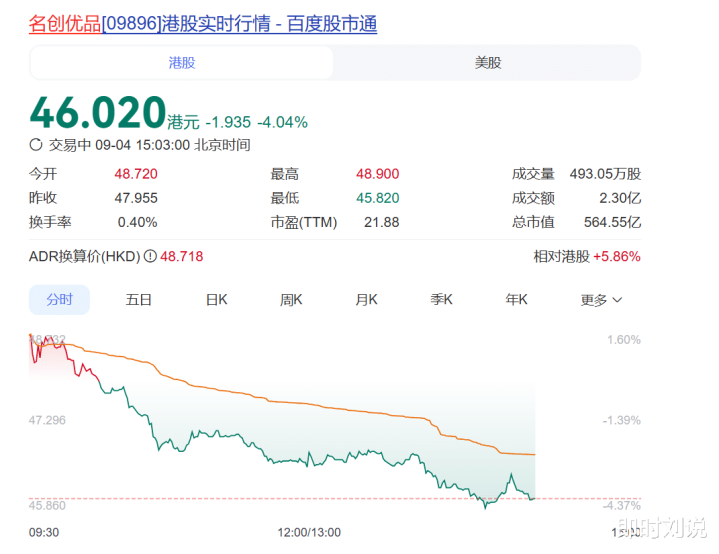Click the refresh icon beside 交易中
The image size is (719, 554).
point(36,145)
